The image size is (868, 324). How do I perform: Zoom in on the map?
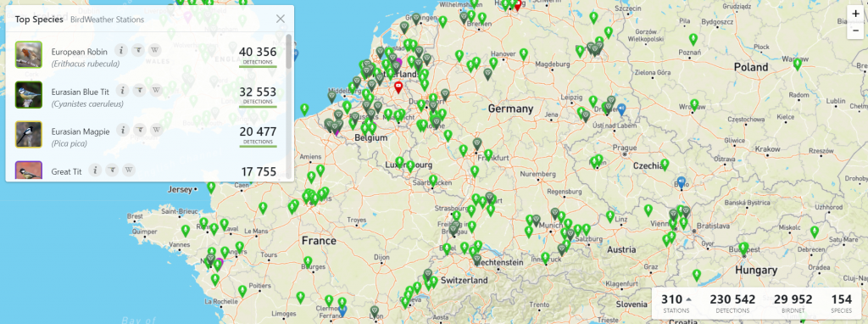point(856,14)
